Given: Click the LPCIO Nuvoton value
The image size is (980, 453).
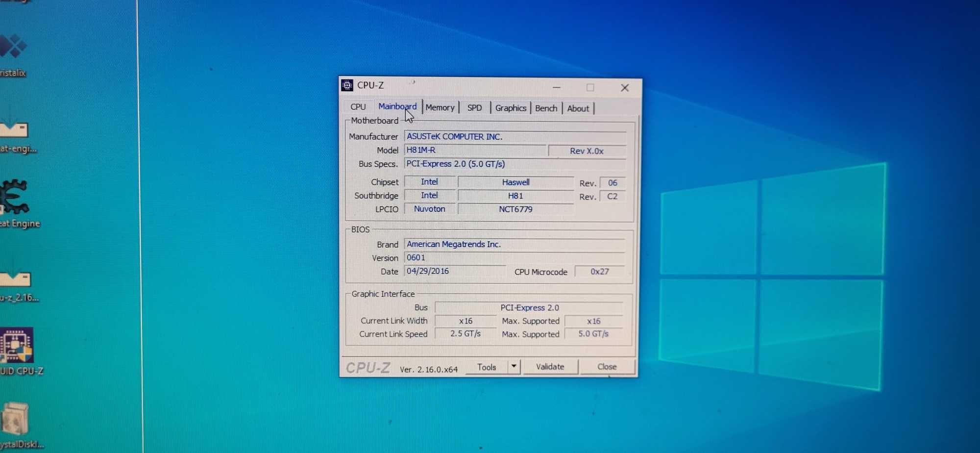Looking at the screenshot, I should pyautogui.click(x=429, y=209).
